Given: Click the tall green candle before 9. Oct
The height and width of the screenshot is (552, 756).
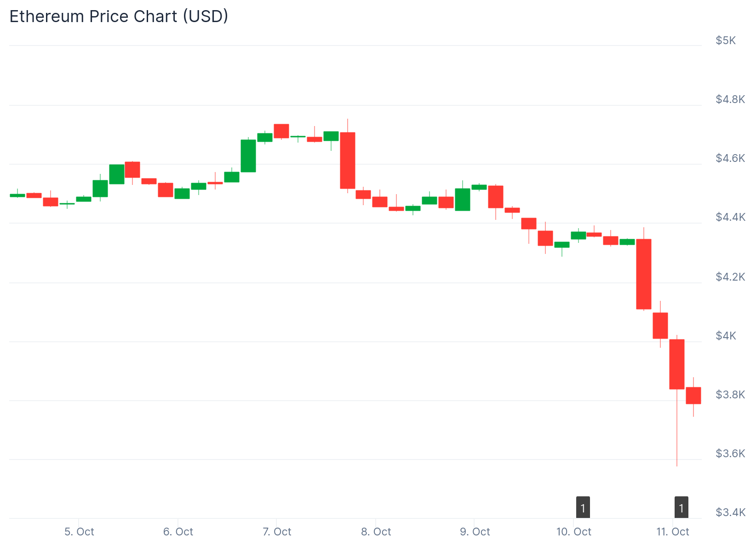Looking at the screenshot, I should [463, 200].
